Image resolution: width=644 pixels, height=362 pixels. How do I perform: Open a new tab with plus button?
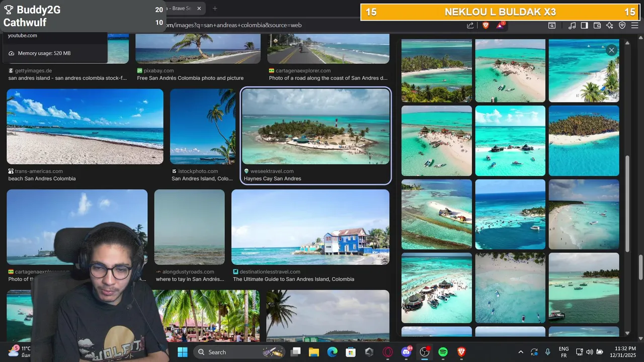point(215,8)
